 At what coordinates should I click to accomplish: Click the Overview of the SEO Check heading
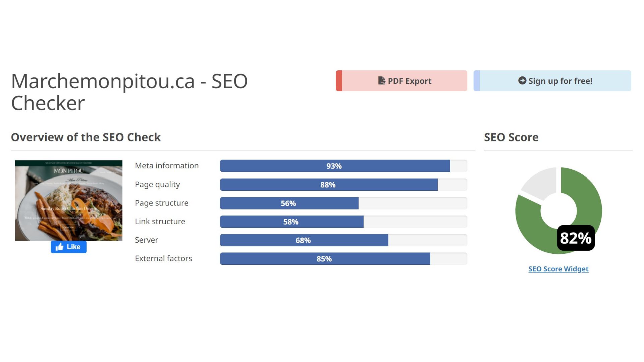(86, 137)
